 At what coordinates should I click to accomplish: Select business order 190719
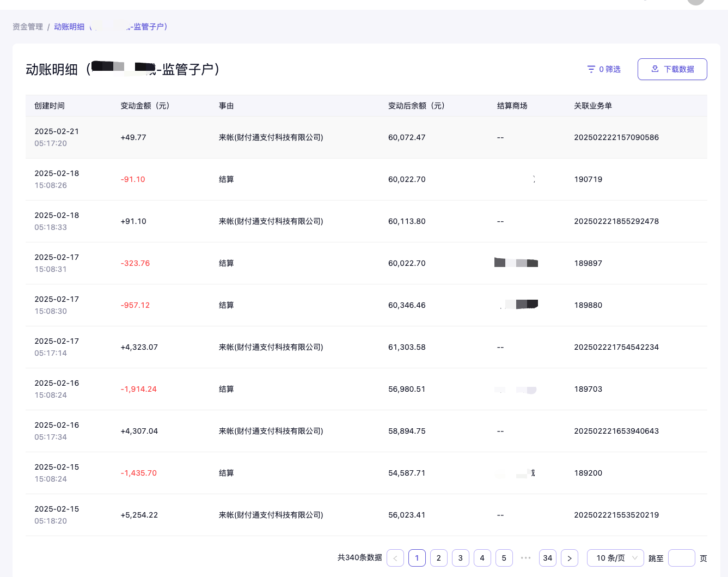pyautogui.click(x=588, y=179)
